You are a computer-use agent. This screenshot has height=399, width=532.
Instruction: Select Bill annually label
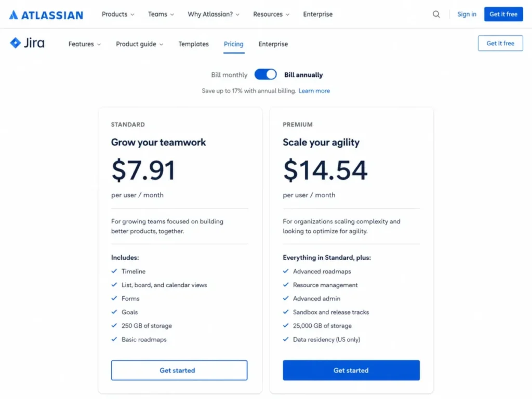pyautogui.click(x=303, y=75)
